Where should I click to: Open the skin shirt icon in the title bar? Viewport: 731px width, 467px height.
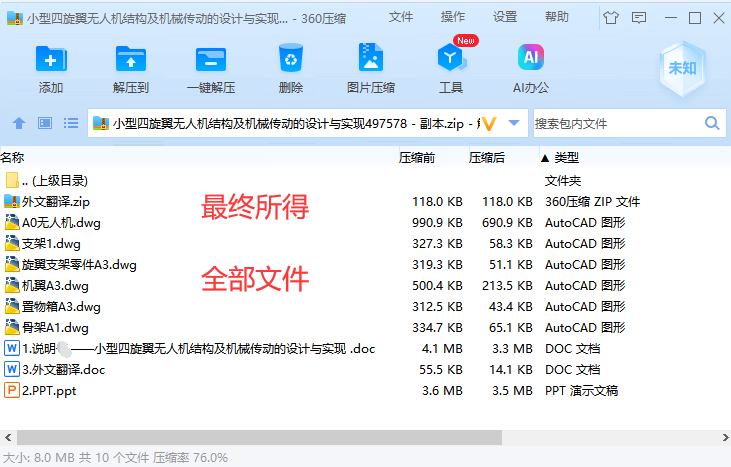click(x=611, y=18)
